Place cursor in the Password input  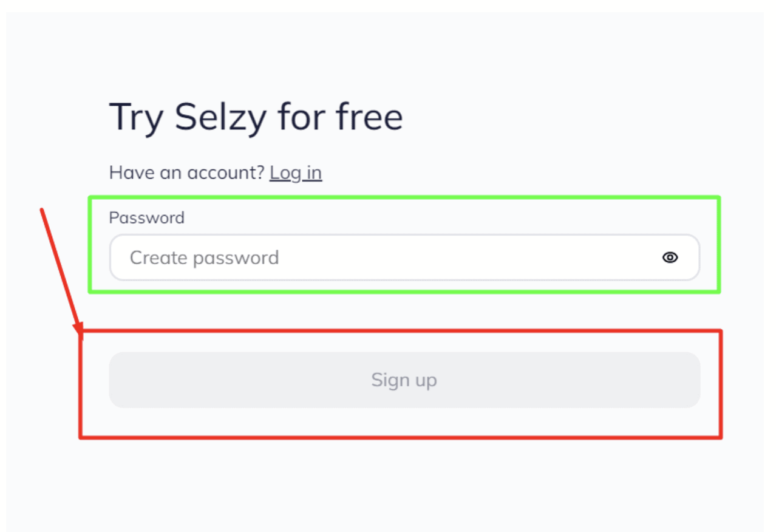pos(389,257)
